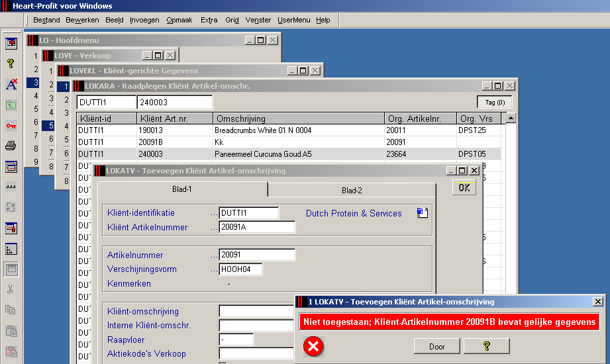Click the Verschijningsvorm field containing HOOH04
This screenshot has height=364, width=610.
tap(240, 269)
